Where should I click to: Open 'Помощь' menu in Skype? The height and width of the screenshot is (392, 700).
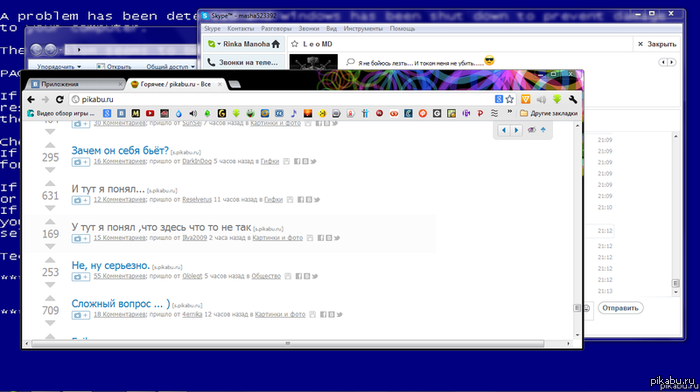(402, 29)
